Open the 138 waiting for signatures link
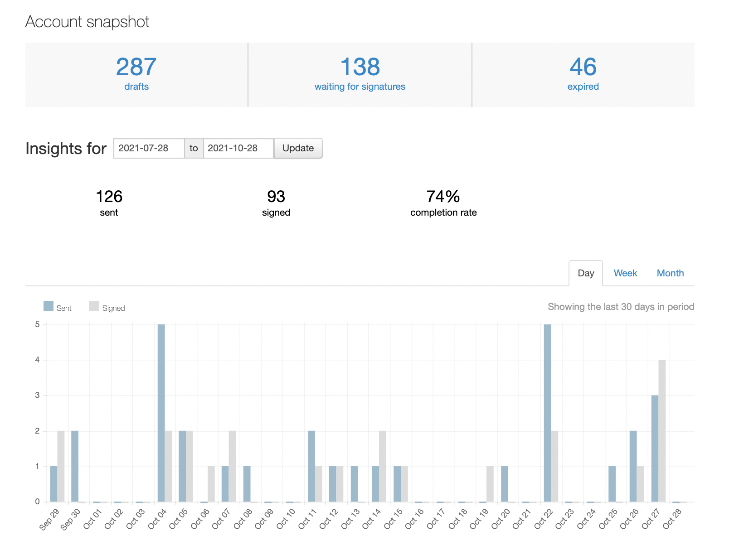Viewport: 739px width, 560px height. [360, 74]
